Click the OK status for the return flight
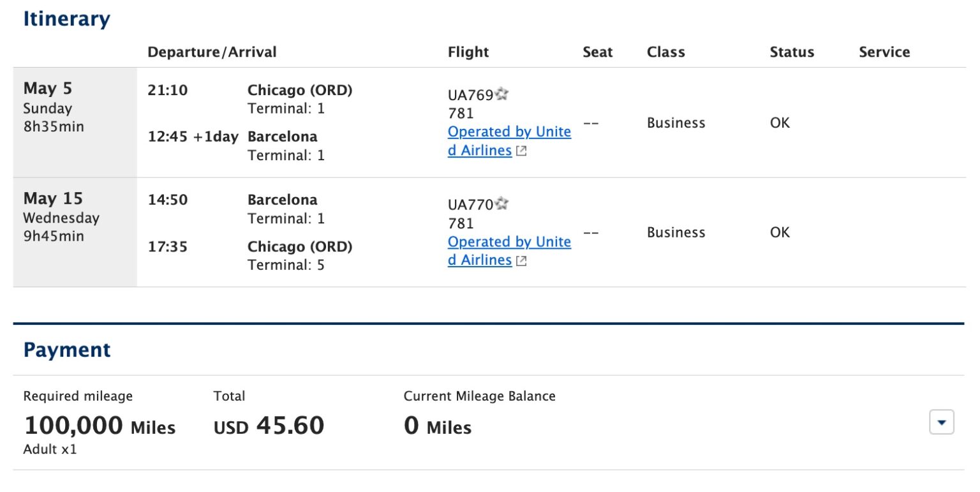The width and height of the screenshot is (980, 492). 778,232
